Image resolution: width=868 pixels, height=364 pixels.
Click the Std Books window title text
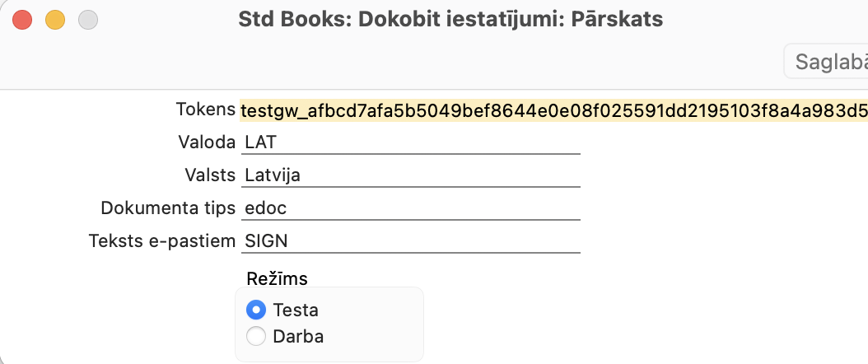450,19
